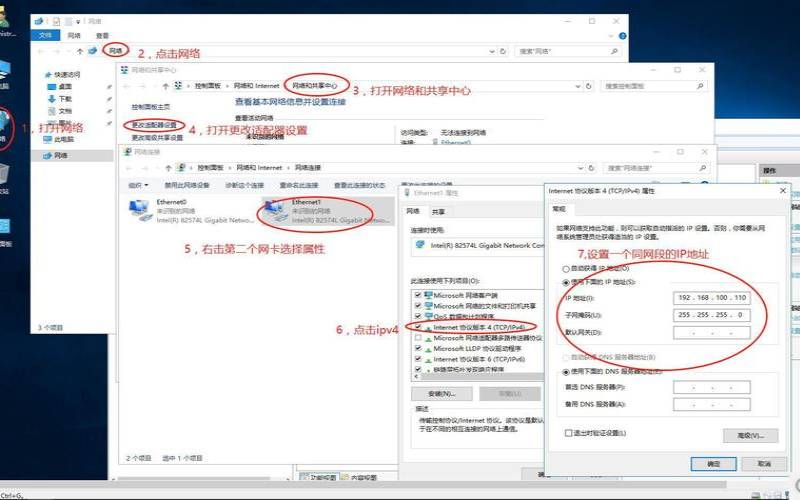Open the quick access toolbar dropdown

coord(78,21)
